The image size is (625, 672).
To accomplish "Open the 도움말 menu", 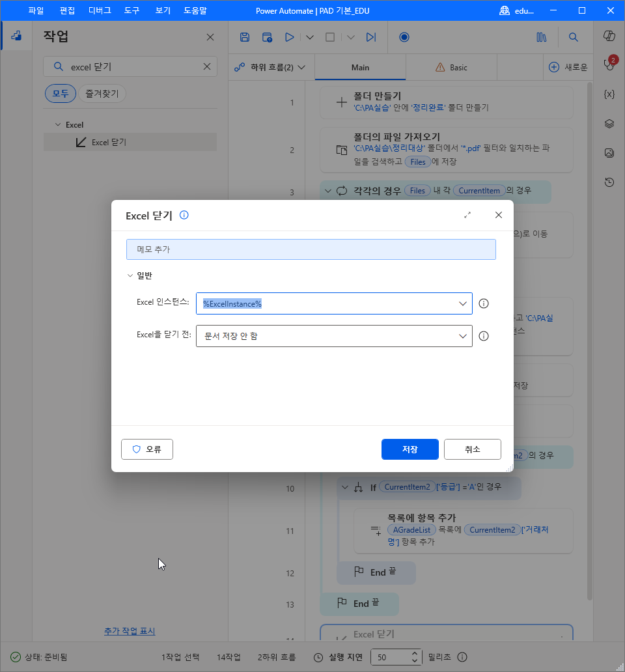I will click(195, 10).
